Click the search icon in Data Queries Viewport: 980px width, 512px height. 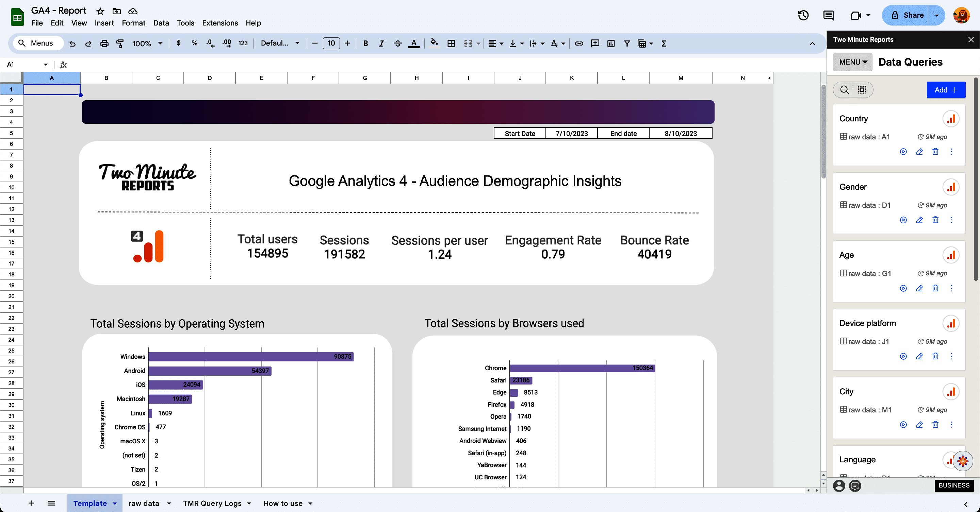[844, 90]
